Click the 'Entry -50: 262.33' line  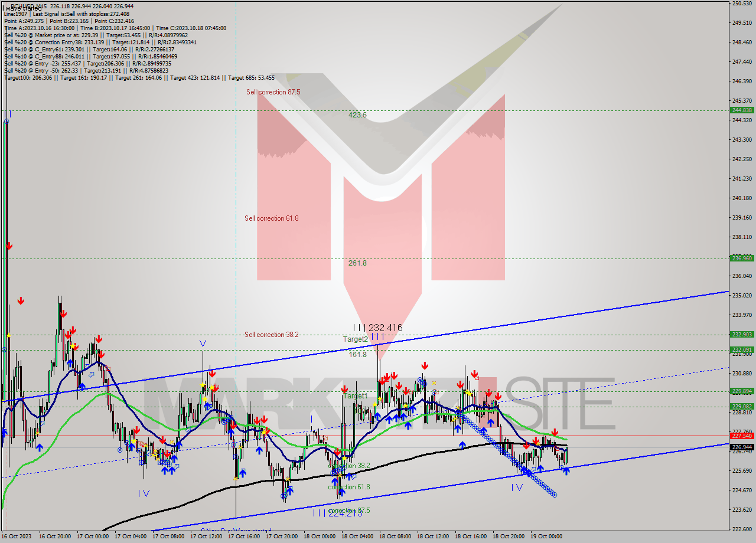[x=87, y=70]
